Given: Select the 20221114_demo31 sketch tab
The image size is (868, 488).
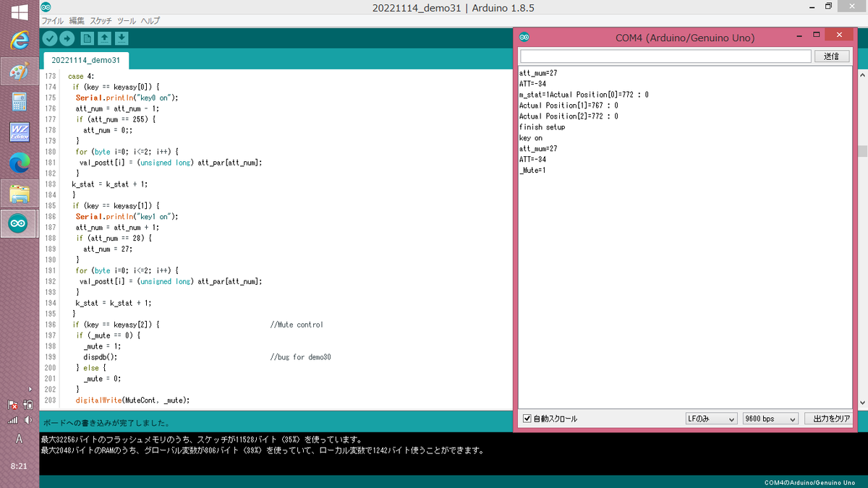Looking at the screenshot, I should tap(85, 60).
